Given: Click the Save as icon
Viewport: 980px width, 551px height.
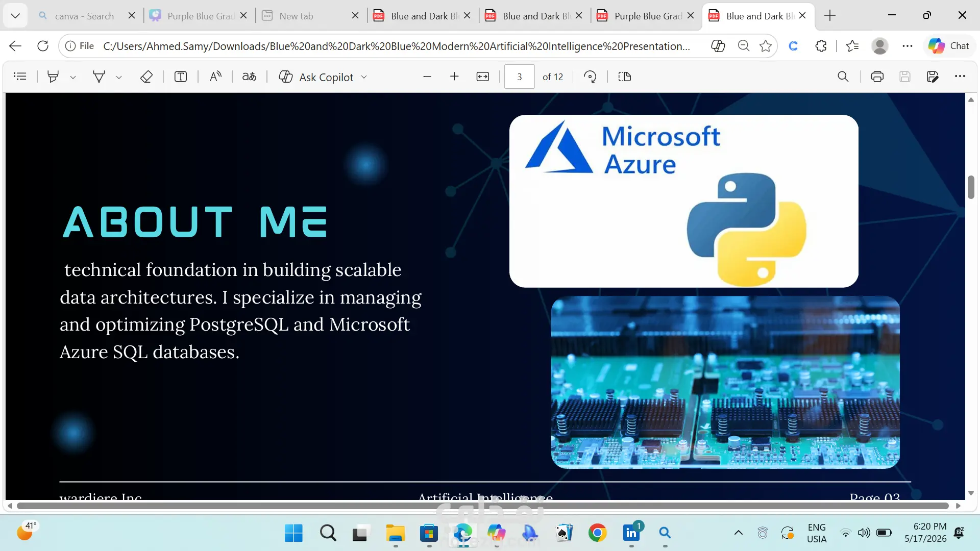Looking at the screenshot, I should coord(933,77).
